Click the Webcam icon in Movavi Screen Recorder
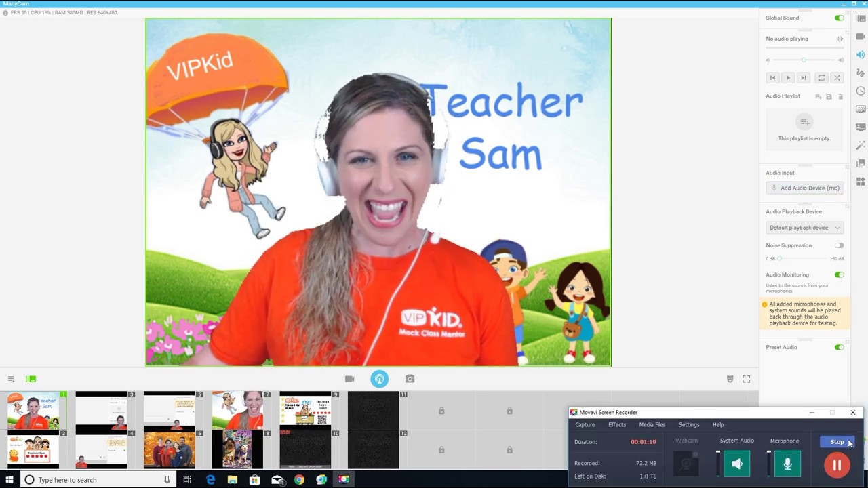868x488 pixels. pyautogui.click(x=686, y=464)
